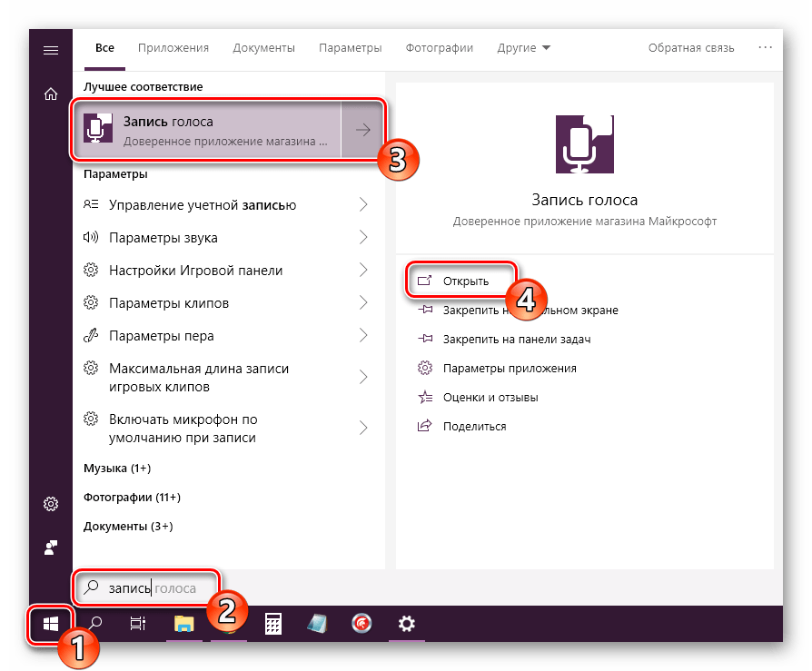Click the Обратная связь link
Viewport: 812px width, 671px height.
click(x=690, y=48)
